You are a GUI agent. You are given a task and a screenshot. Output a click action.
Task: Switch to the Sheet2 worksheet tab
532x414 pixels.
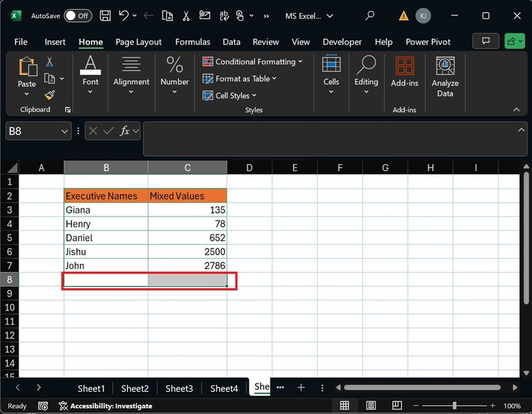(134, 388)
